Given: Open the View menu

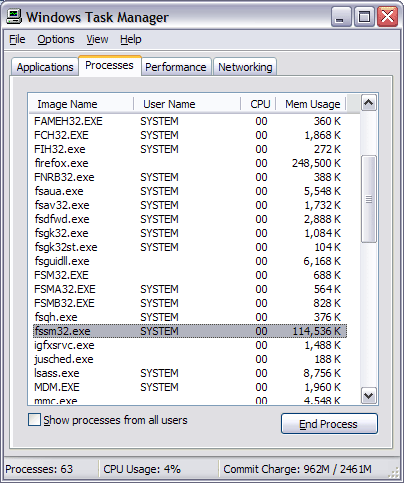Looking at the screenshot, I should [x=97, y=39].
